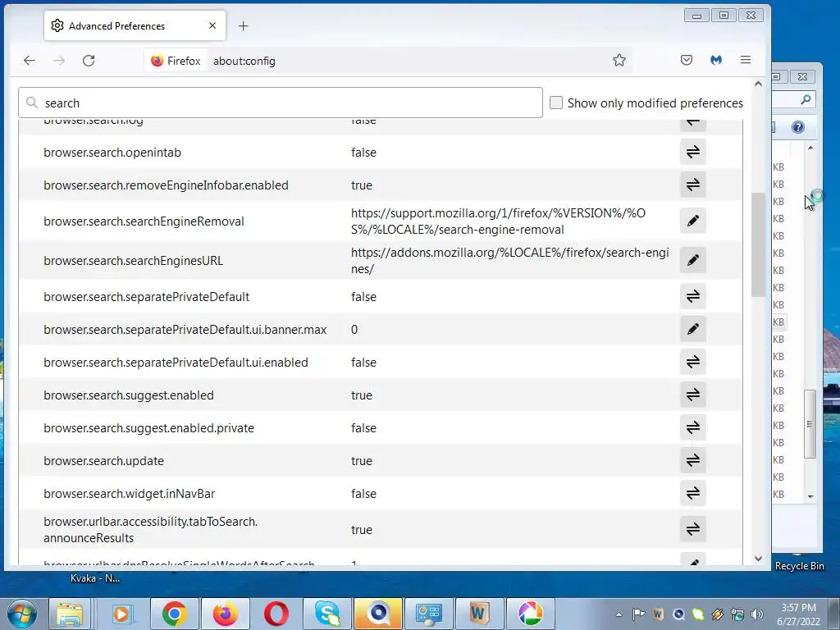Viewport: 840px width, 630px height.
Task: Edit browser.search.searchEnginesURL with pencil icon
Action: point(692,260)
